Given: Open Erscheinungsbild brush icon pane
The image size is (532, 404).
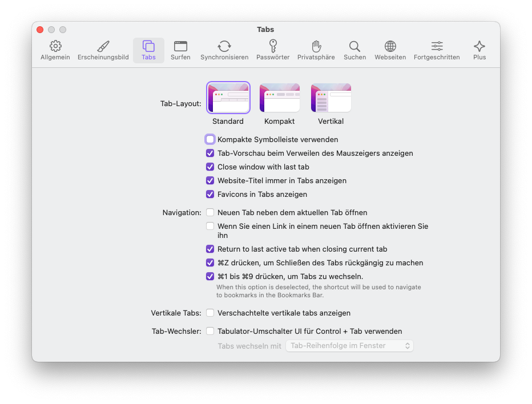Looking at the screenshot, I should pos(103,50).
